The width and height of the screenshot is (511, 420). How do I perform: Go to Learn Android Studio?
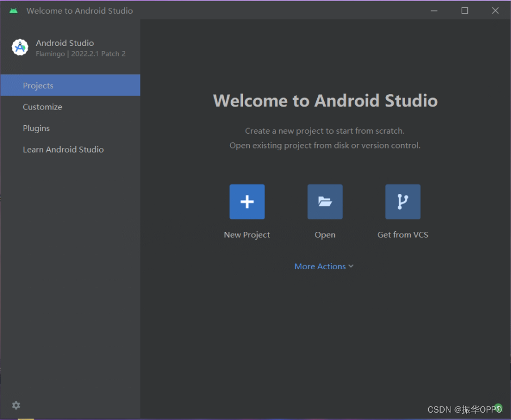coord(70,149)
